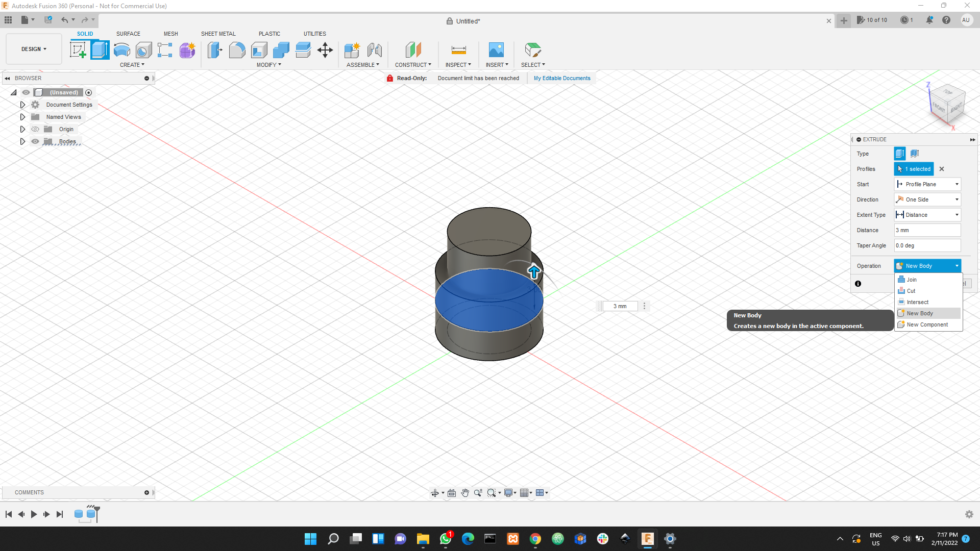Open My Editable Documents link
Screen dimensions: 980x551
pyautogui.click(x=561, y=78)
